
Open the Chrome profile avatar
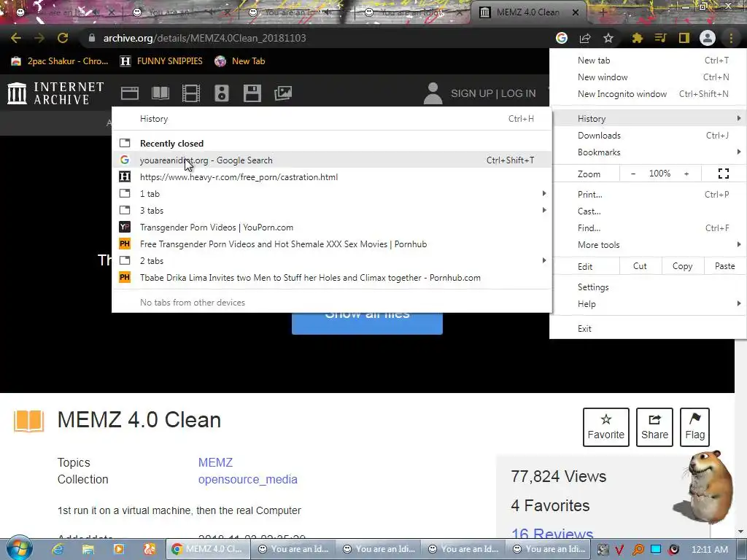tap(708, 38)
